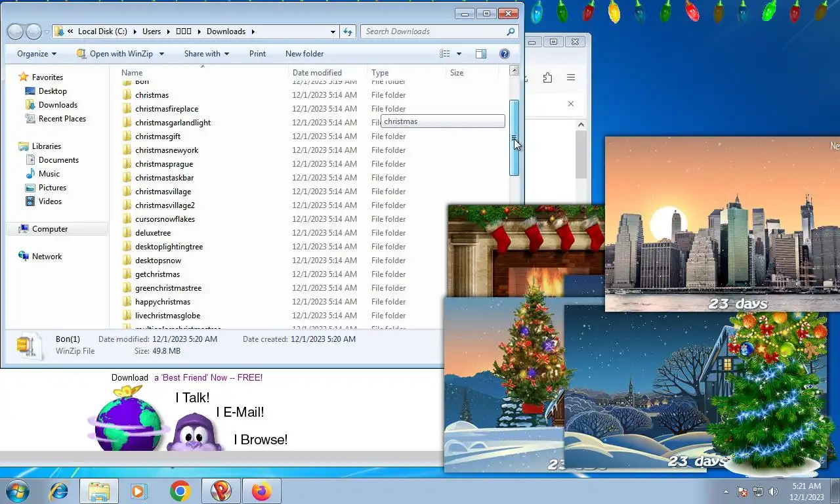
Task: Expand the address bar history dropdown
Action: [333, 31]
